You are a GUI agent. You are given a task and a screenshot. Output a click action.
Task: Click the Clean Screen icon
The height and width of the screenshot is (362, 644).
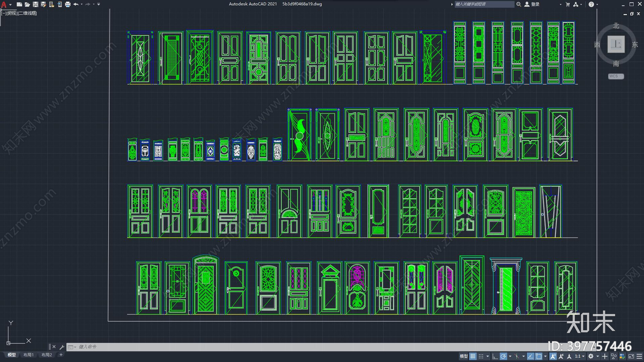pos(631,356)
